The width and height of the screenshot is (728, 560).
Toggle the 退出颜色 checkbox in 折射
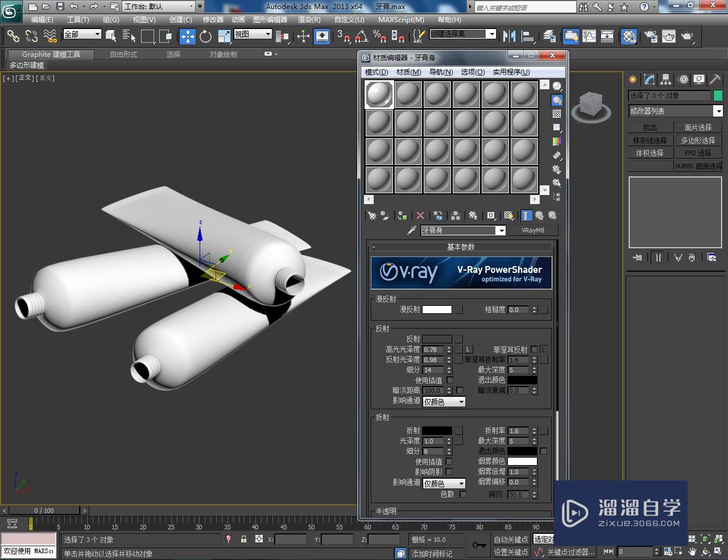tap(543, 451)
